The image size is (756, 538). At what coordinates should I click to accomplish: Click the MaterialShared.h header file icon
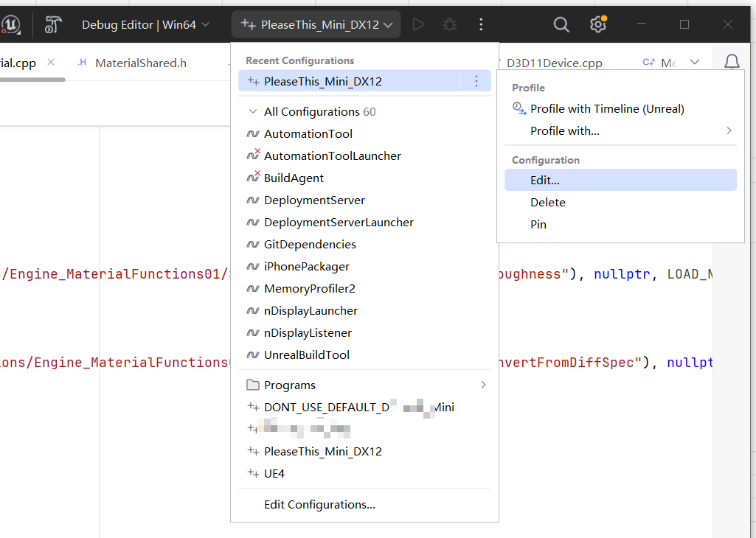pyautogui.click(x=82, y=62)
